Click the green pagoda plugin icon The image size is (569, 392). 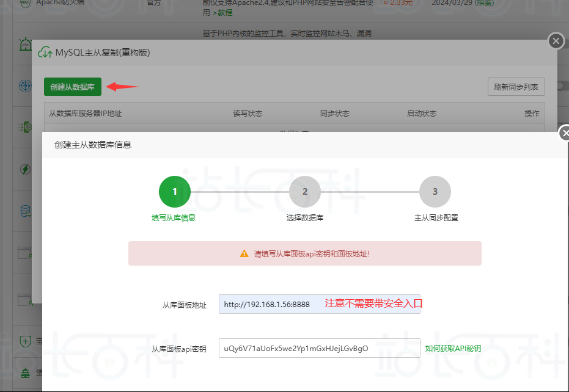(25, 373)
